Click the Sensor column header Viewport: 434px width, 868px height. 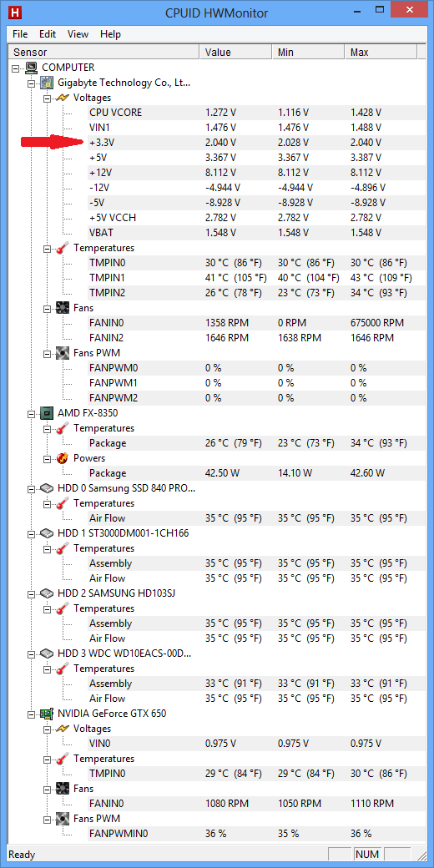click(x=103, y=52)
